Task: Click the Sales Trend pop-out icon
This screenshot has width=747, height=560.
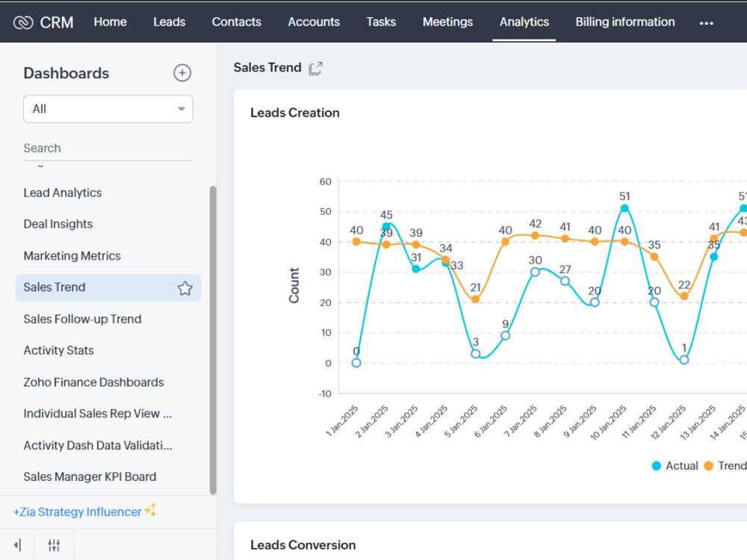Action: [314, 67]
